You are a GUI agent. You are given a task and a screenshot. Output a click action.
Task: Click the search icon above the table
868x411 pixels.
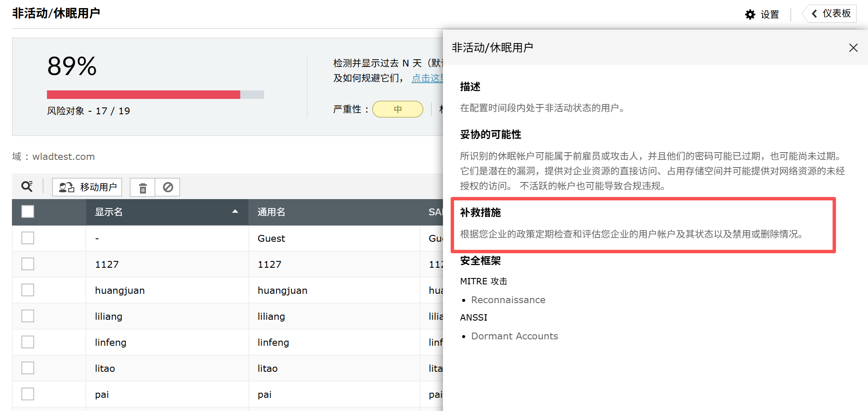coord(27,186)
